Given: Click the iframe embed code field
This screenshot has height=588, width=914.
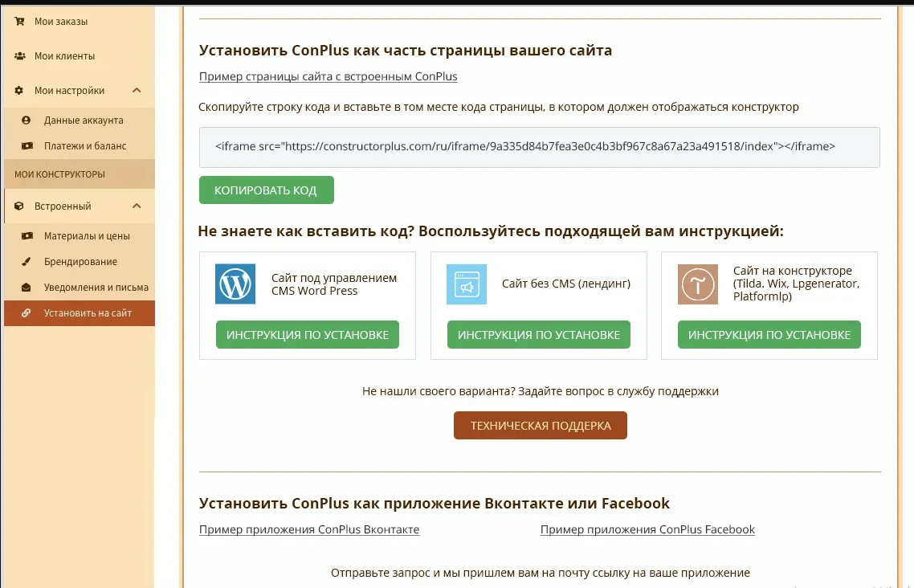Looking at the screenshot, I should (x=539, y=147).
